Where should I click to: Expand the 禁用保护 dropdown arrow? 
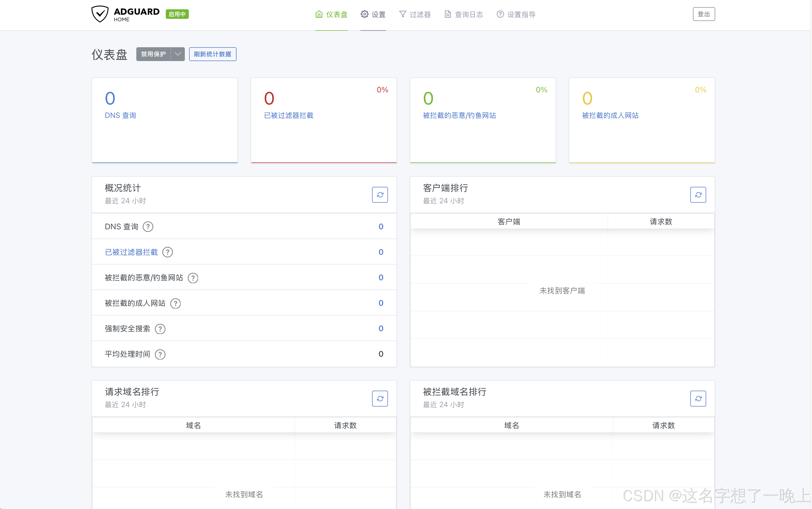point(178,54)
